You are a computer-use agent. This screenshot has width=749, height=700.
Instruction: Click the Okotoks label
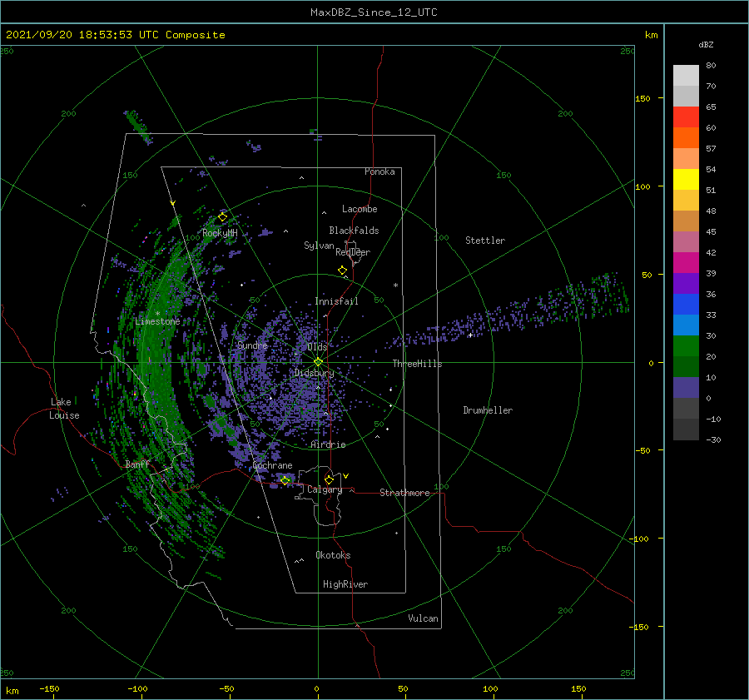[x=333, y=555]
